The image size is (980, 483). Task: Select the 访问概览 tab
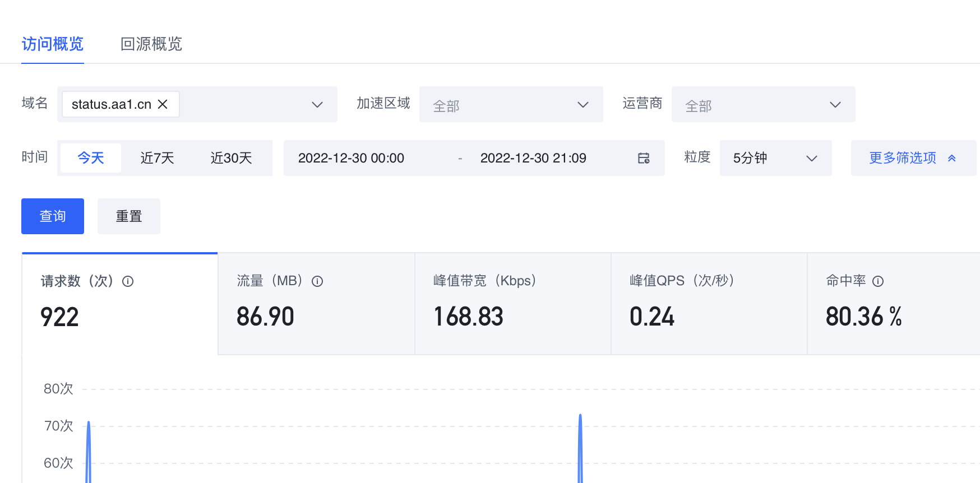52,44
